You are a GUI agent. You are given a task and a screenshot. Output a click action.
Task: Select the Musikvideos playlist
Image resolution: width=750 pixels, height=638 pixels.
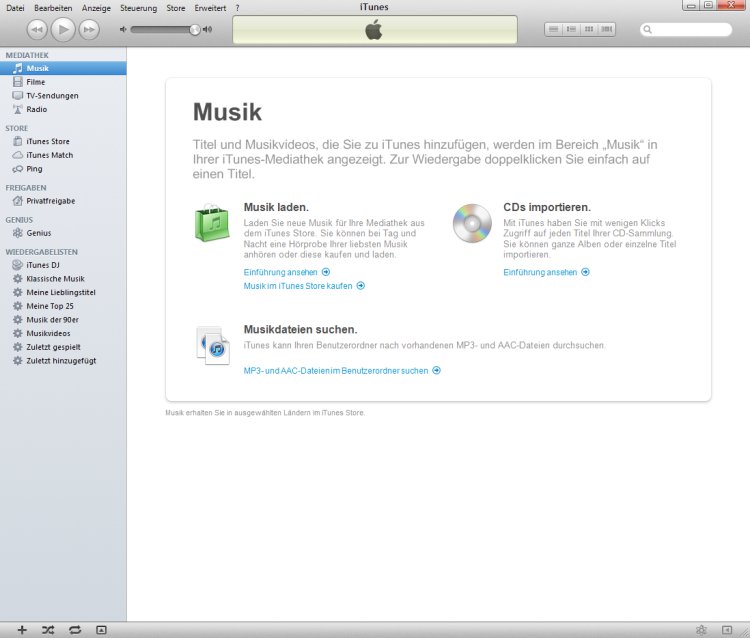63,333
